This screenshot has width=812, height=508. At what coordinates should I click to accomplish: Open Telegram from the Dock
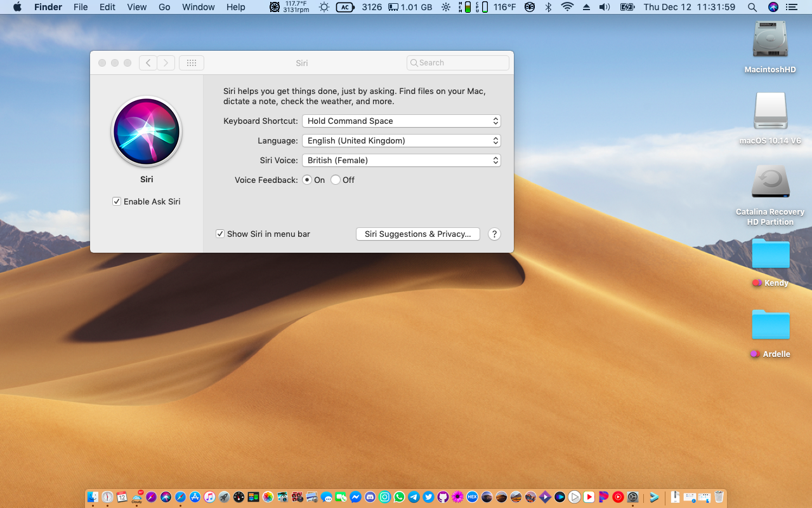(414, 497)
